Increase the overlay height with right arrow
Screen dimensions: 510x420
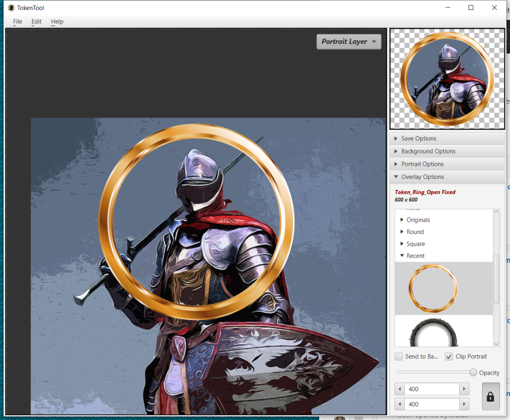pyautogui.click(x=464, y=404)
